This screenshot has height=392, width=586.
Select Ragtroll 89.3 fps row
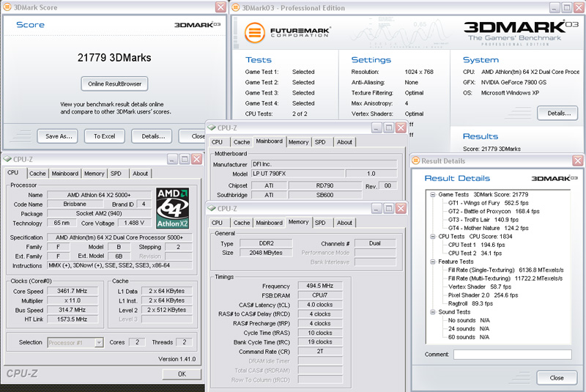[x=470, y=303]
